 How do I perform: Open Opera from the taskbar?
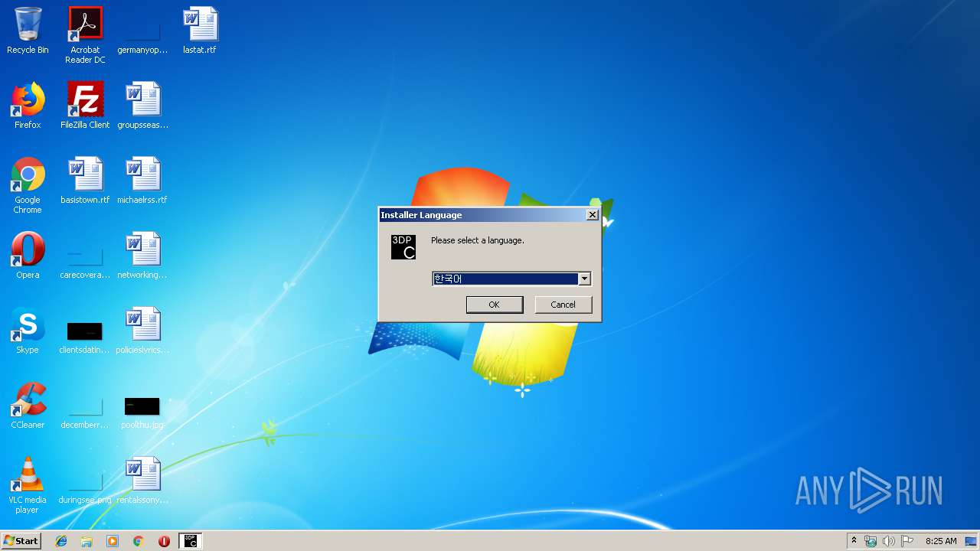164,541
